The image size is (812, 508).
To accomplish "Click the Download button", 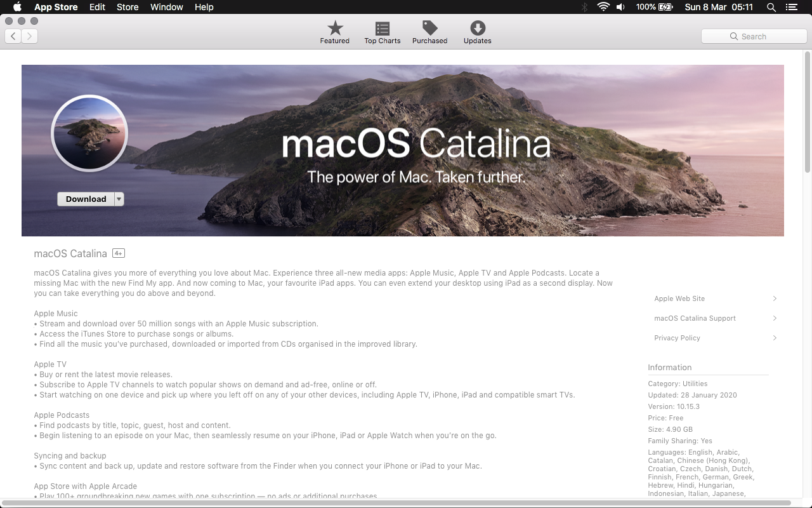I will (86, 199).
